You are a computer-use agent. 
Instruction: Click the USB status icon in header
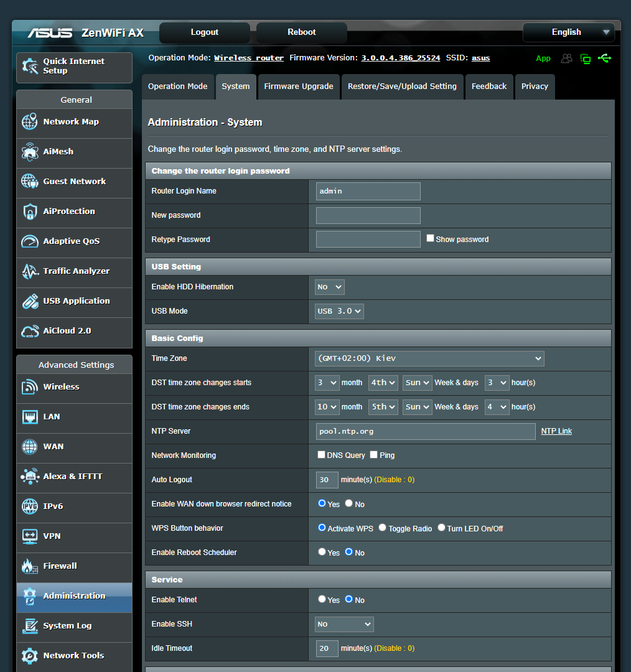pyautogui.click(x=604, y=58)
